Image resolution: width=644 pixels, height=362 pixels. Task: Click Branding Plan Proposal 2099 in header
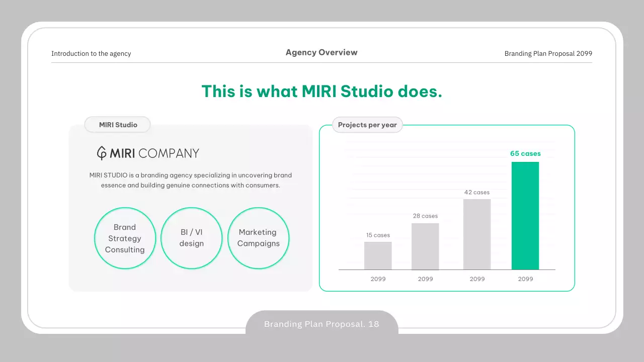(548, 54)
